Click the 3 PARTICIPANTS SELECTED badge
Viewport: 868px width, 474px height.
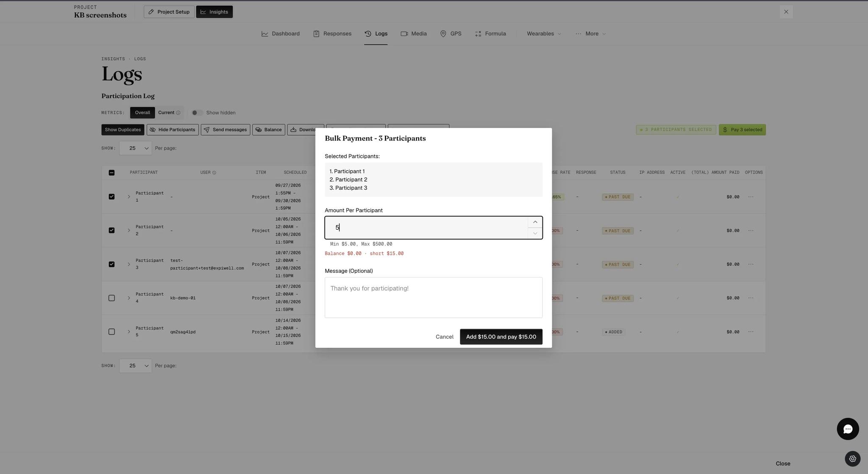[676, 130]
